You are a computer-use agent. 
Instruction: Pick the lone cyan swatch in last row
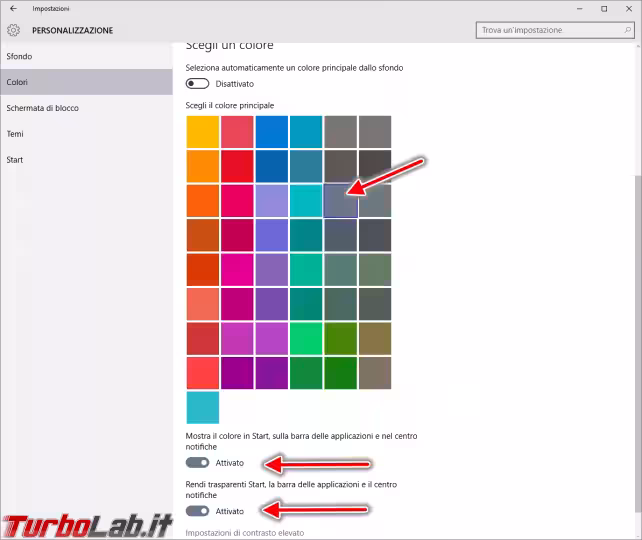point(203,407)
